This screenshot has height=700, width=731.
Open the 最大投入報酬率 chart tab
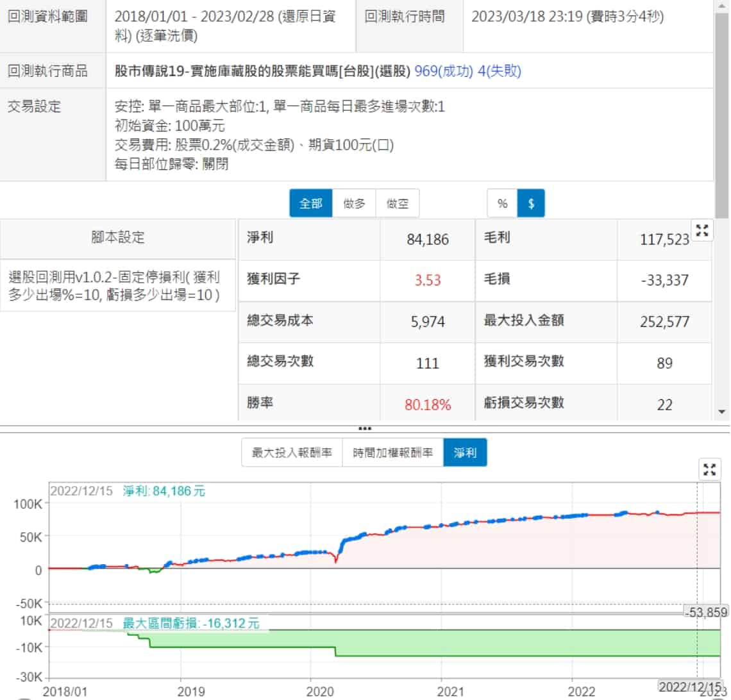tap(292, 453)
